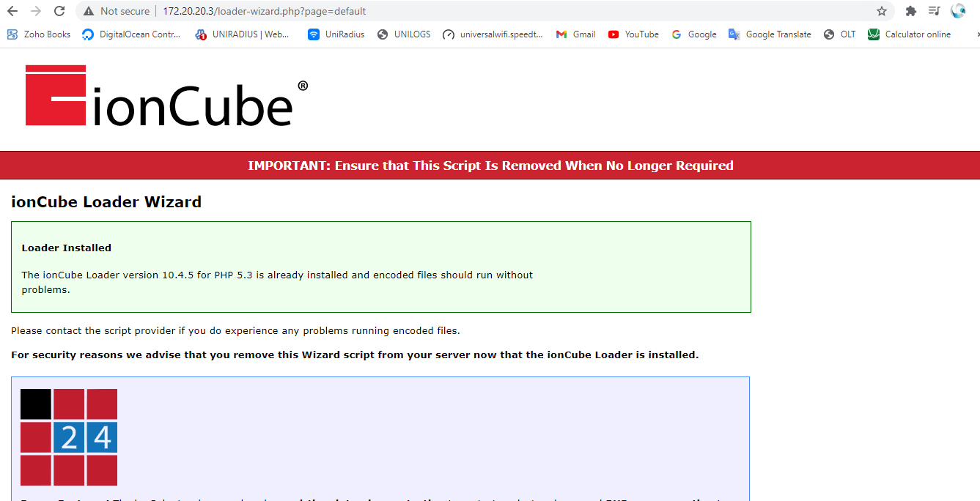This screenshot has height=501, width=980.
Task: Click the Loader version 10.4.5 message text
Action: pos(277,282)
